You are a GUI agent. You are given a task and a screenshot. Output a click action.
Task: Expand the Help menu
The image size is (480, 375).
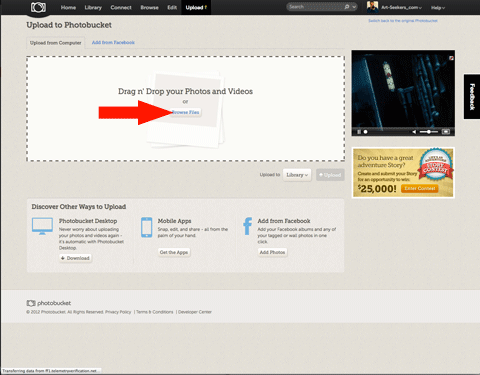pos(438,8)
